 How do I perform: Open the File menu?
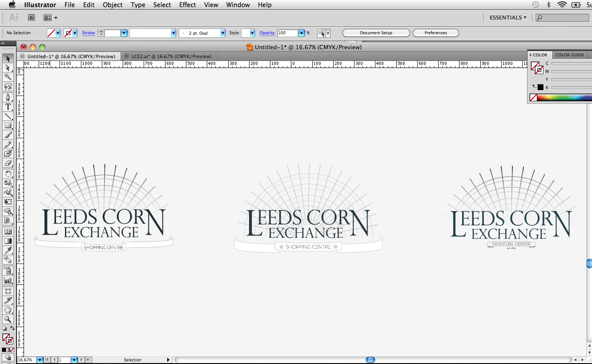click(69, 5)
